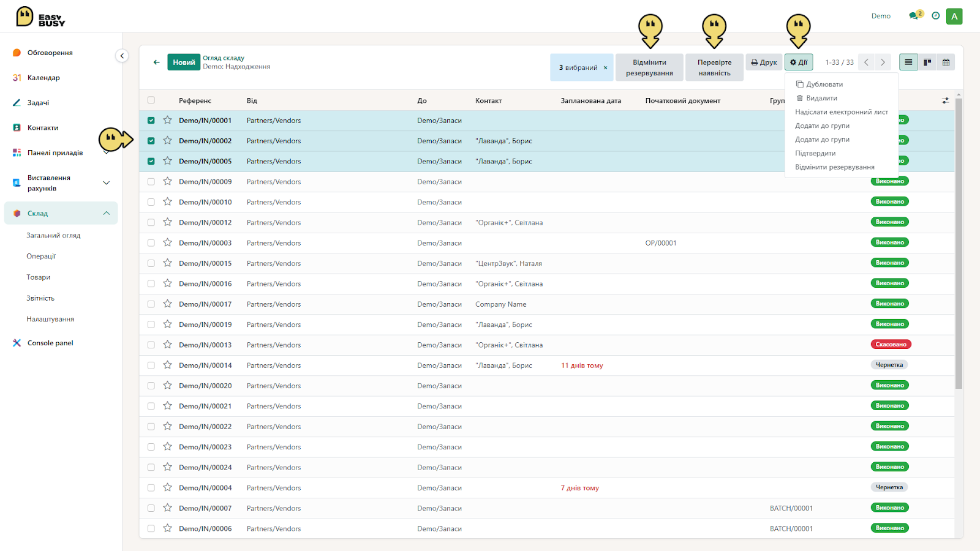Expand Виставлення рахунків sidebar menu
980x551 pixels.
(107, 183)
